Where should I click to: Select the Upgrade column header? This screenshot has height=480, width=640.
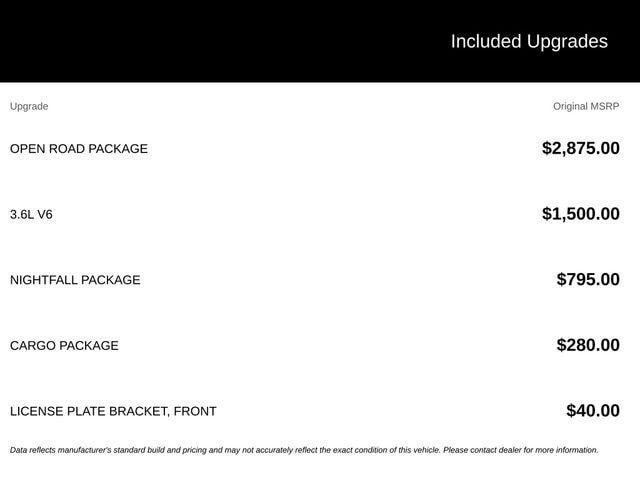point(29,106)
